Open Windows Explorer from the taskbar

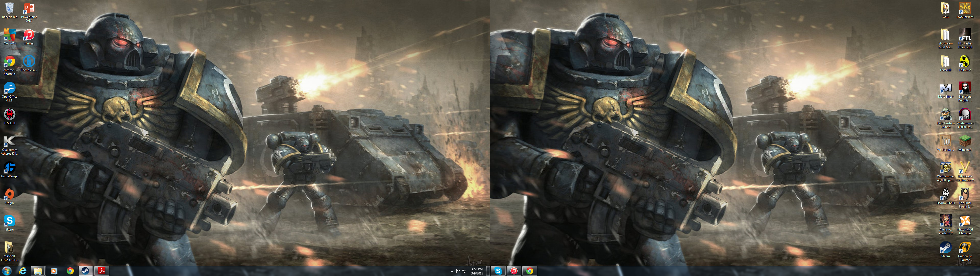(38, 271)
